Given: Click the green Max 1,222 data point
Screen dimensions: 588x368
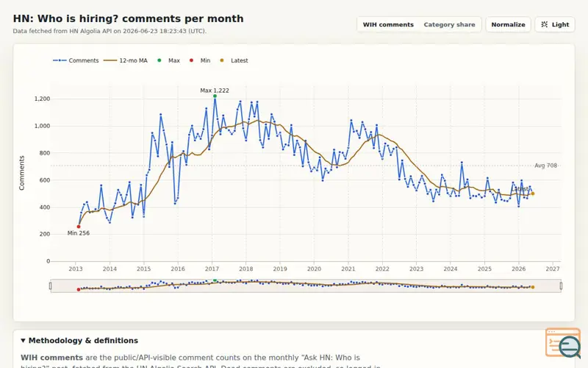Looking at the screenshot, I should (x=215, y=96).
